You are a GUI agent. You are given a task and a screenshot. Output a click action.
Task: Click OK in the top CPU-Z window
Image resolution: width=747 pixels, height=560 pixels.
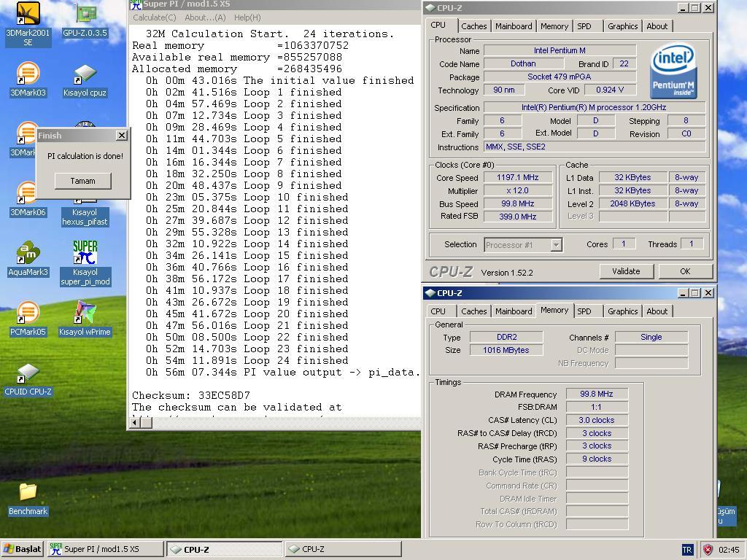pos(685,271)
